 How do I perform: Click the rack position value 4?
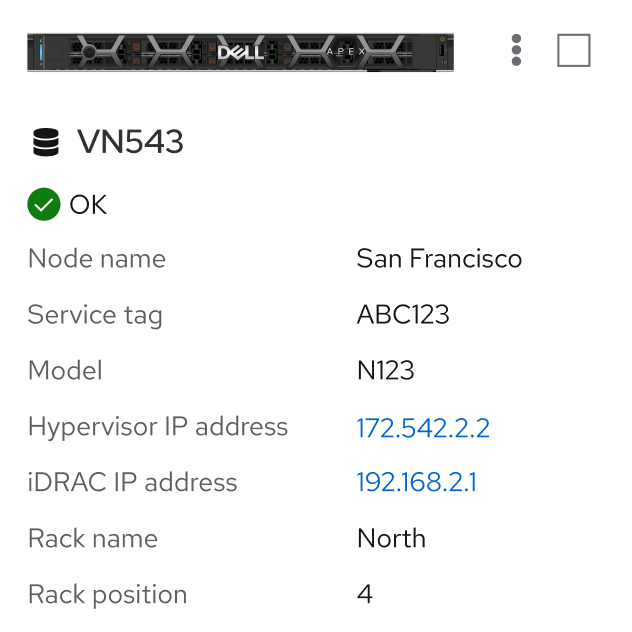tap(365, 595)
